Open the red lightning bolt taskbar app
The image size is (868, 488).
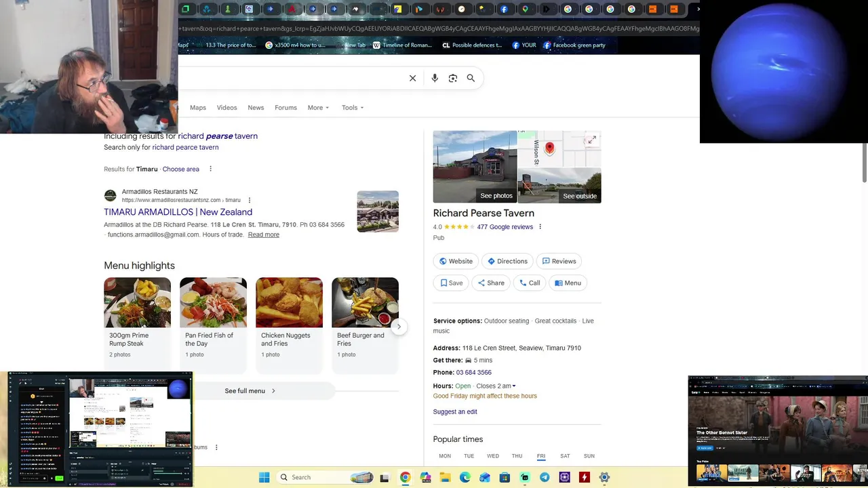pos(585,477)
